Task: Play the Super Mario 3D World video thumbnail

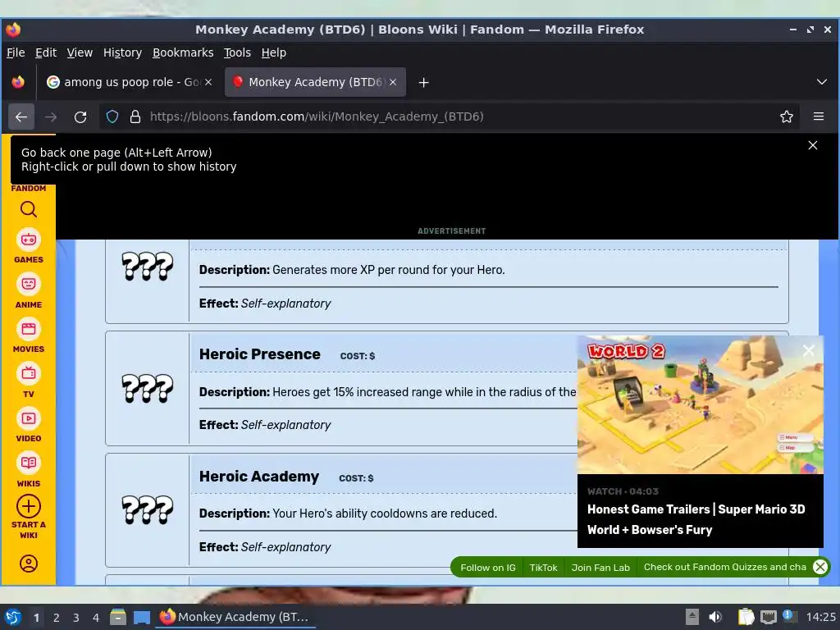Action: pos(701,404)
